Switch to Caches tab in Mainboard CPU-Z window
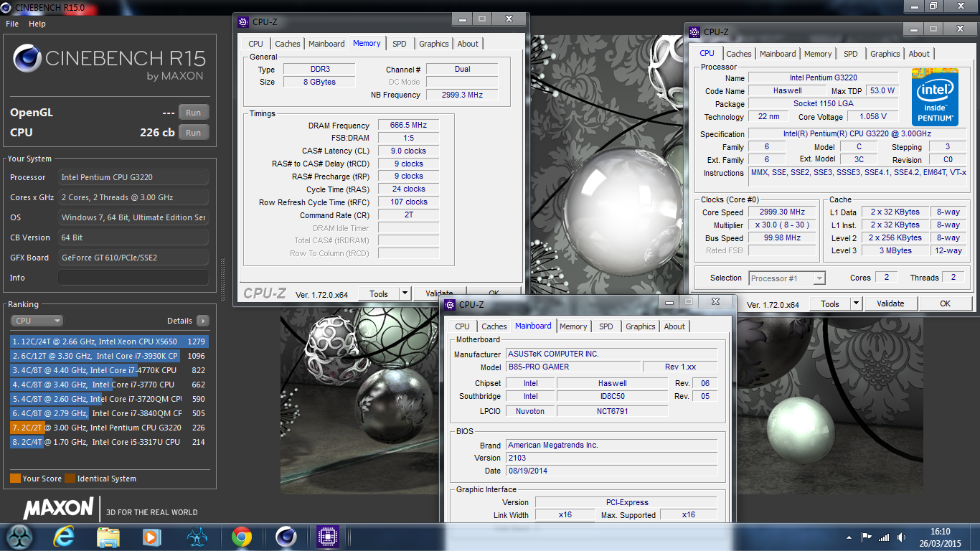 (x=494, y=326)
